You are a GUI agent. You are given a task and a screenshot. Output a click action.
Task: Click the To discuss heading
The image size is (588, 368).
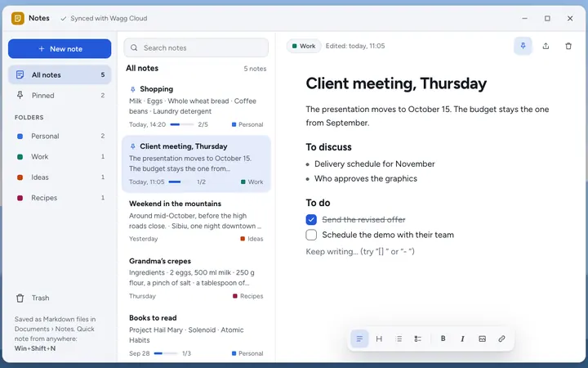[x=328, y=147]
